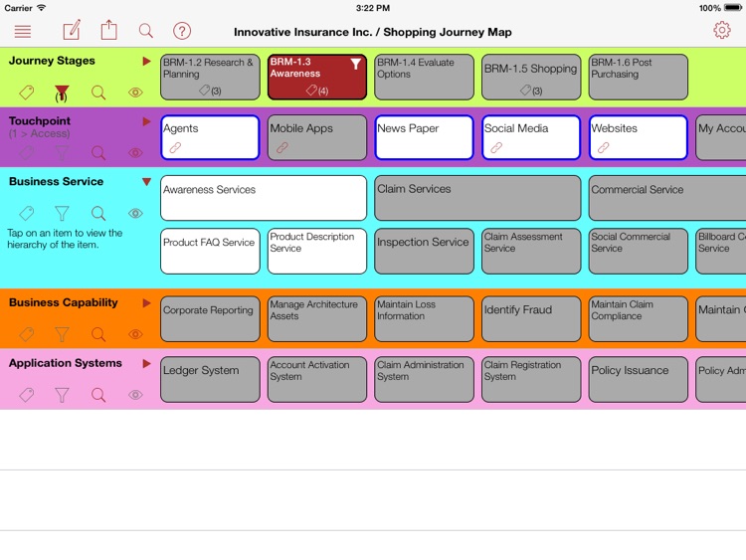
Task: Expand the Business Capability row triangle
Action: 146,303
